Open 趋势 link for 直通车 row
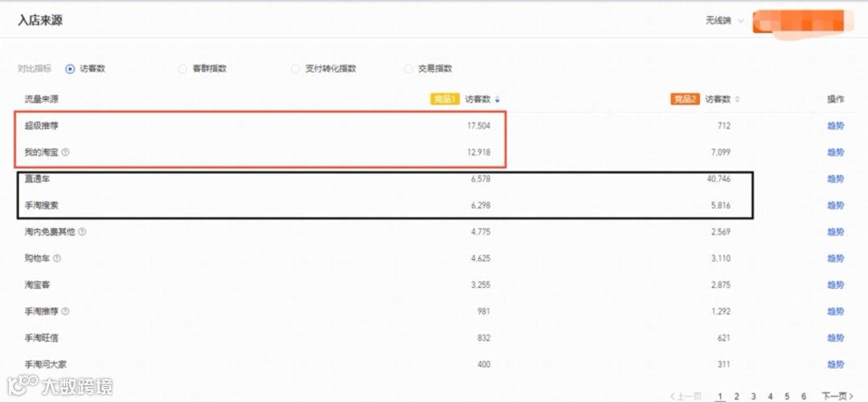 (x=835, y=178)
